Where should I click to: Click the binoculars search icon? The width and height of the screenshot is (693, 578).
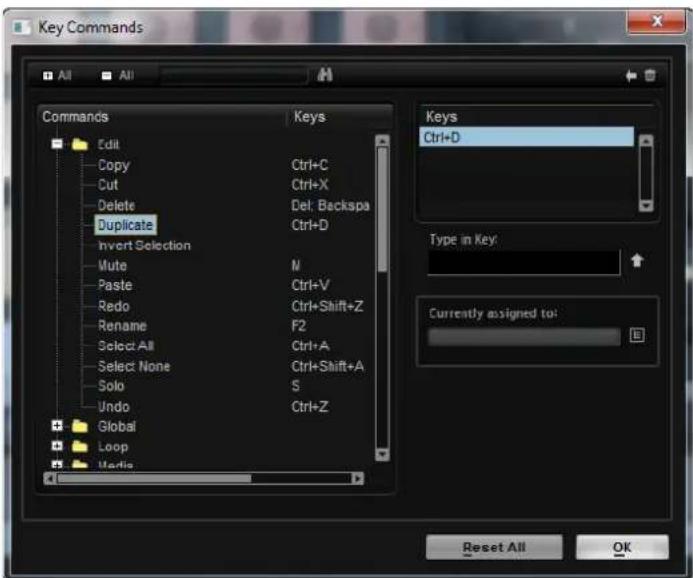[325, 75]
